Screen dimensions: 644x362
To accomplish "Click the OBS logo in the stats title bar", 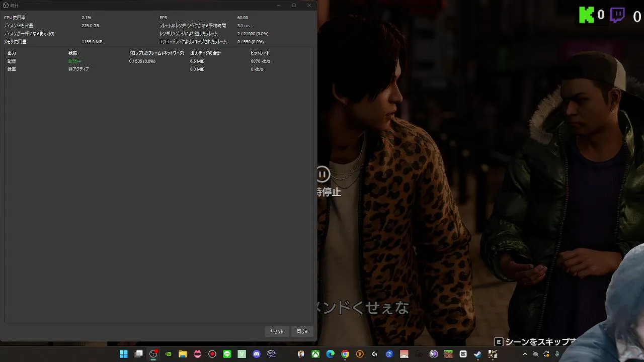I will 6,6.
